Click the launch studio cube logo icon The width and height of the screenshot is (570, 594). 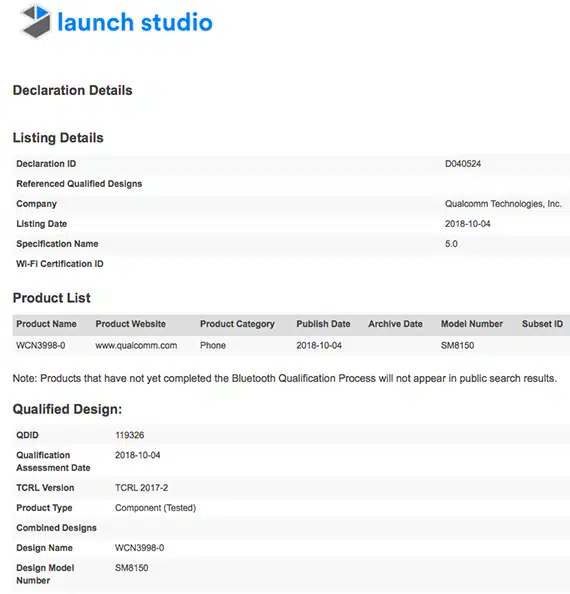point(36,21)
